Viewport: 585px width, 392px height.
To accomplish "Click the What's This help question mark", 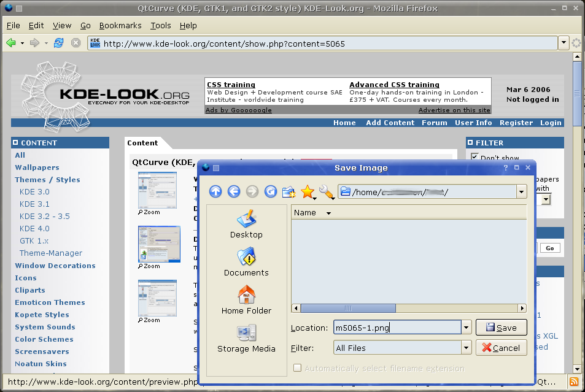I will 506,168.
